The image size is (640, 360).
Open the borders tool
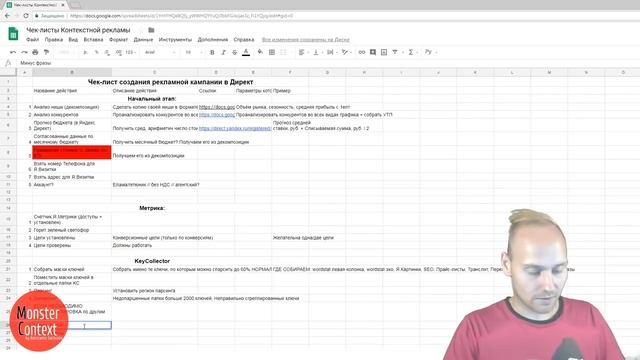(x=272, y=52)
